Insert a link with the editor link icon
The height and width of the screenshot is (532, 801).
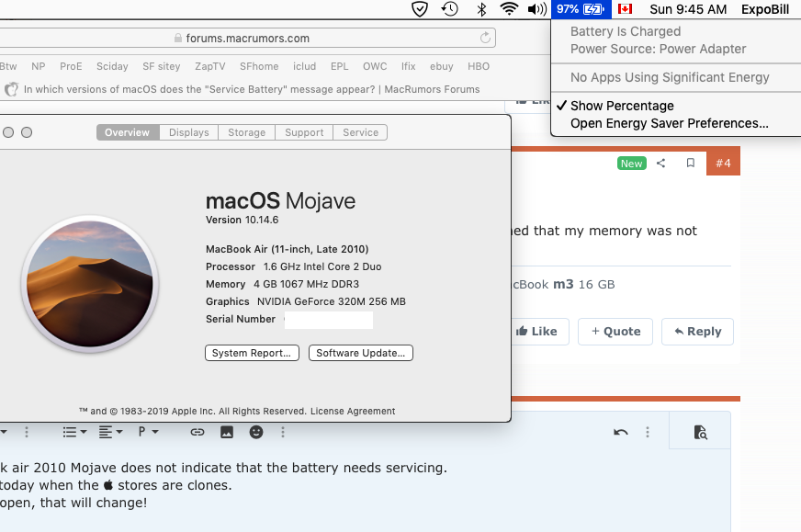click(x=197, y=433)
